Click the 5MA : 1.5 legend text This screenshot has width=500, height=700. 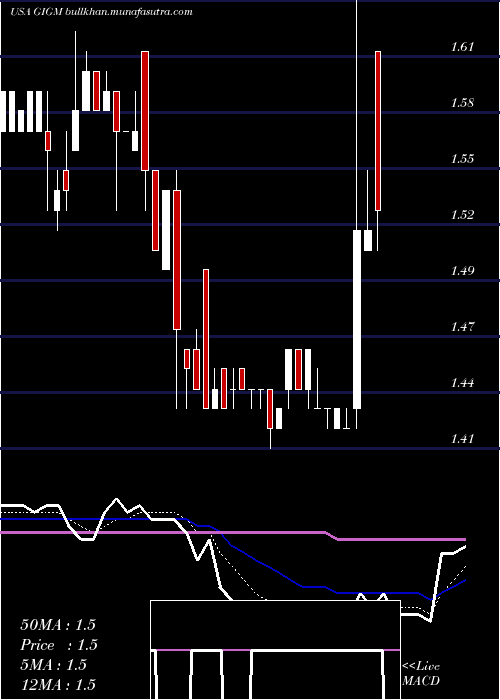click(54, 665)
